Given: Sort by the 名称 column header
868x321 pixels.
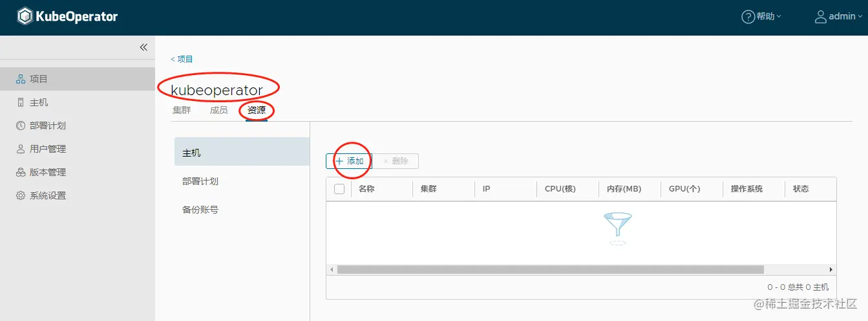Looking at the screenshot, I should tap(366, 189).
